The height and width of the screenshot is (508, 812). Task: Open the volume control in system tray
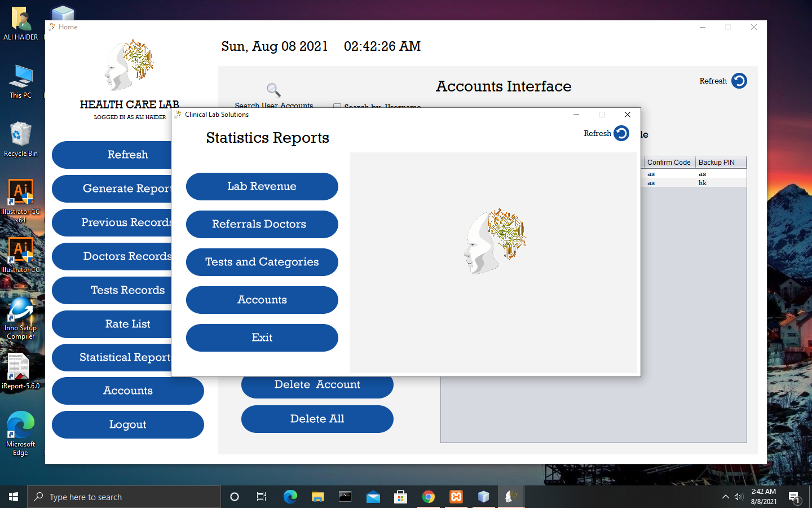point(739,497)
